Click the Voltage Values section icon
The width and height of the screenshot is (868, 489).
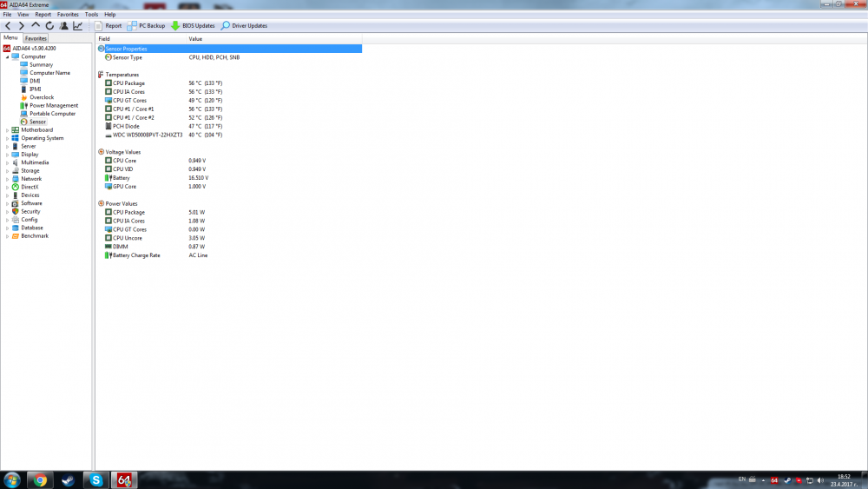click(101, 152)
